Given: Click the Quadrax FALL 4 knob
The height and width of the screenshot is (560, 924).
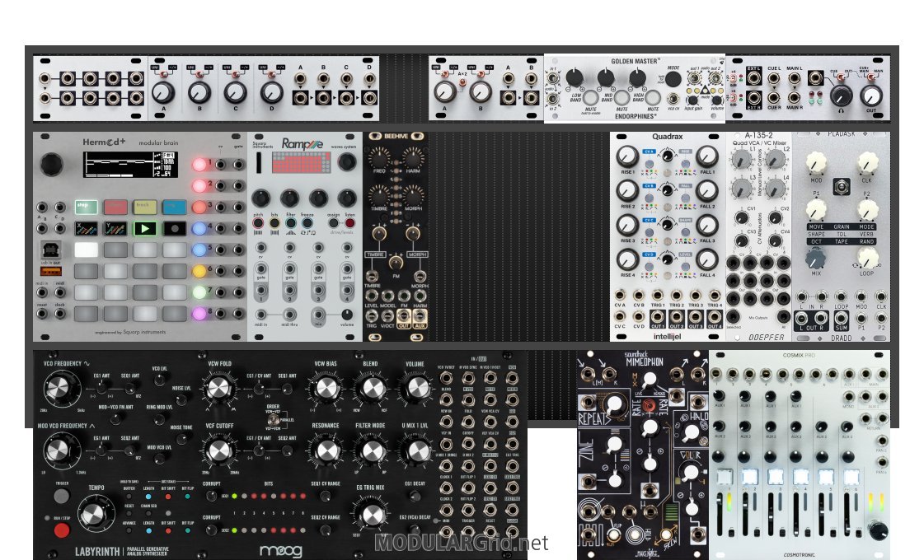Looking at the screenshot, I should click(x=706, y=259).
